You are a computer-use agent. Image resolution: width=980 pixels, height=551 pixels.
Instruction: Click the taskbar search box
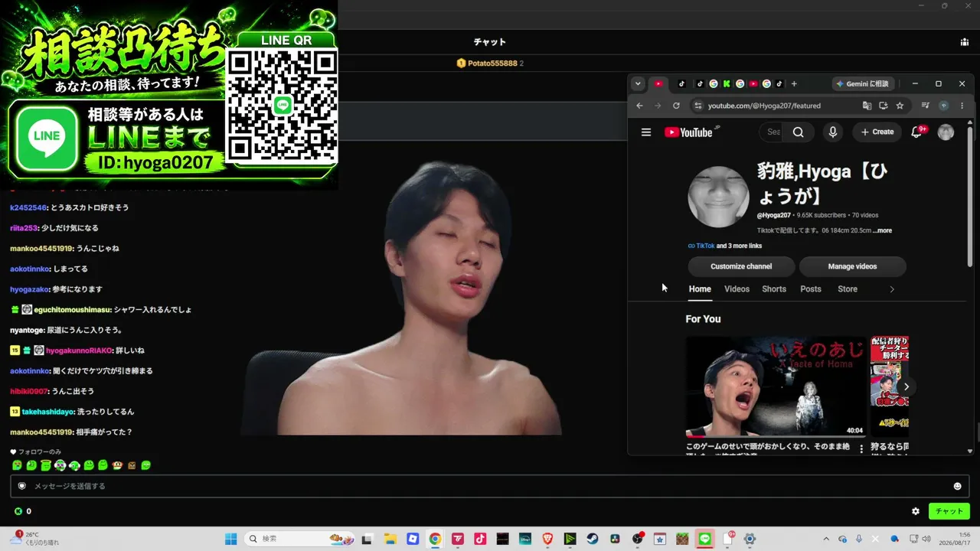point(301,539)
